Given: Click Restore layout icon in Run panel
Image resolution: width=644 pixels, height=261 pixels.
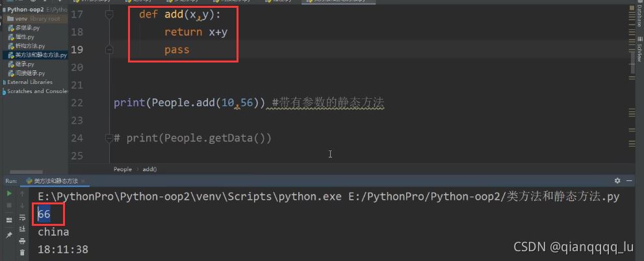Looking at the screenshot, I should point(9,220).
